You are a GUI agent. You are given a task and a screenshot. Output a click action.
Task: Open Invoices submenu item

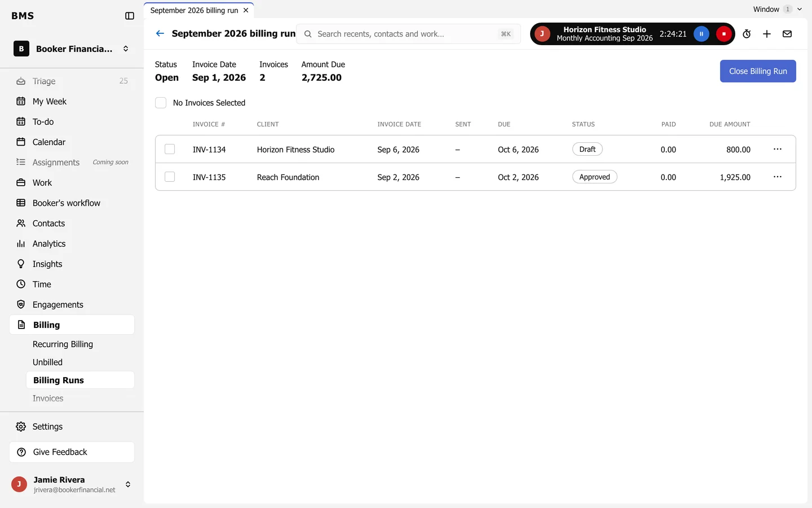80,398
